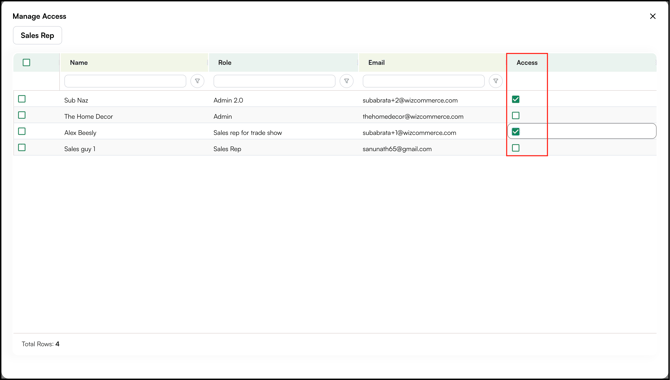670x380 pixels.
Task: Enable Access for The Home Decor
Action: pos(516,115)
